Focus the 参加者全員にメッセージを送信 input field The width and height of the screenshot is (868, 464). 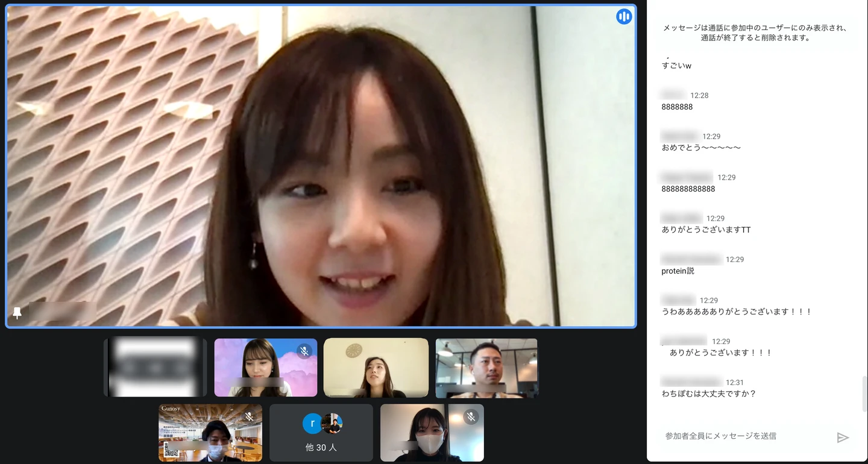(744, 436)
